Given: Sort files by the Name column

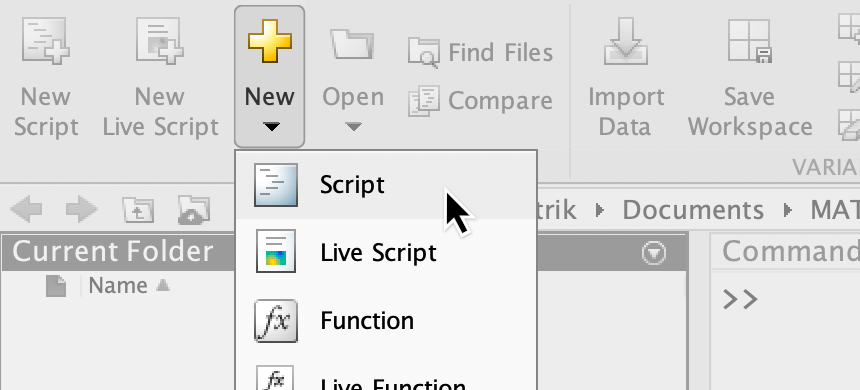Looking at the screenshot, I should [129, 286].
